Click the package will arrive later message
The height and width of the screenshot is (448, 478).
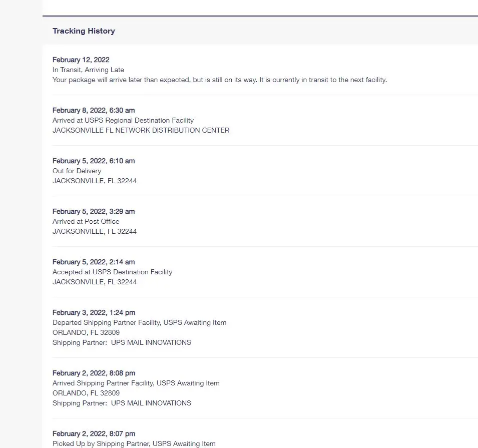219,80
